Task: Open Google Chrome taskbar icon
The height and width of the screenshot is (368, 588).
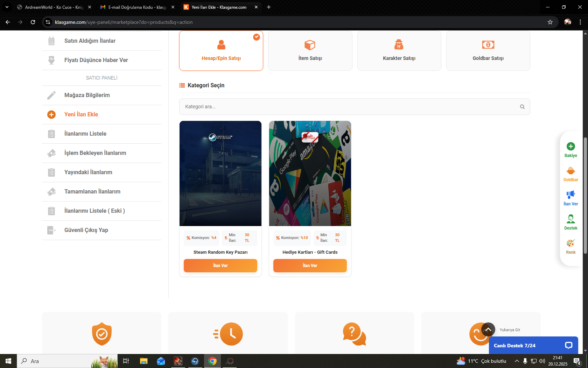Action: 212,361
